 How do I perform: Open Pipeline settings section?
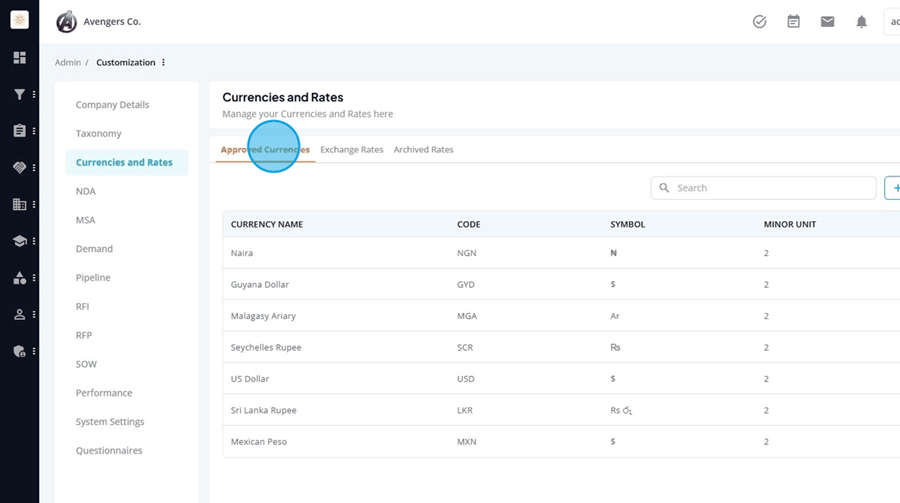pos(93,277)
